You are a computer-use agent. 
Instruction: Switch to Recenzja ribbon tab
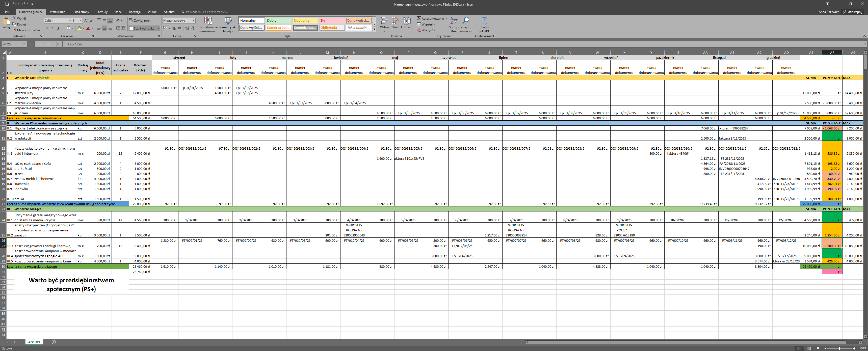(135, 12)
